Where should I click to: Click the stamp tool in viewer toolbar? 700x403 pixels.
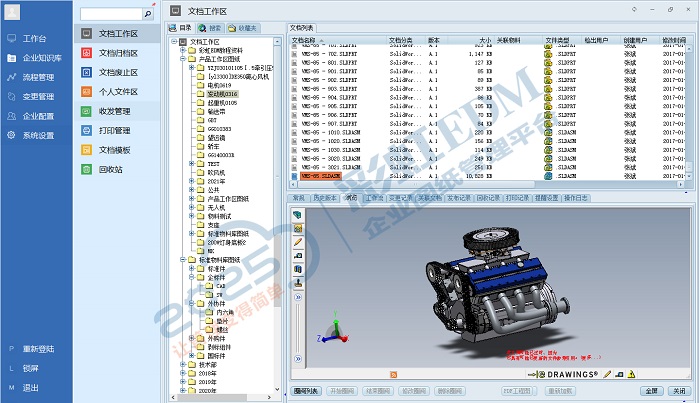(x=298, y=283)
